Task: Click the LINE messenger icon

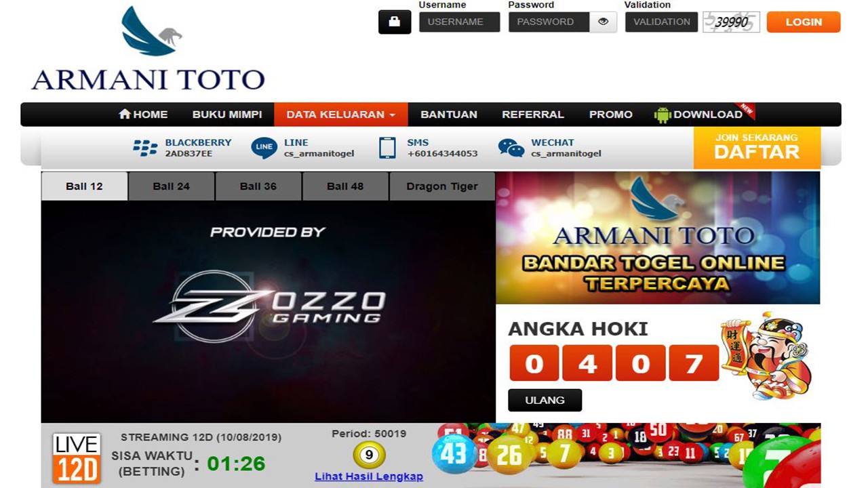Action: [264, 148]
